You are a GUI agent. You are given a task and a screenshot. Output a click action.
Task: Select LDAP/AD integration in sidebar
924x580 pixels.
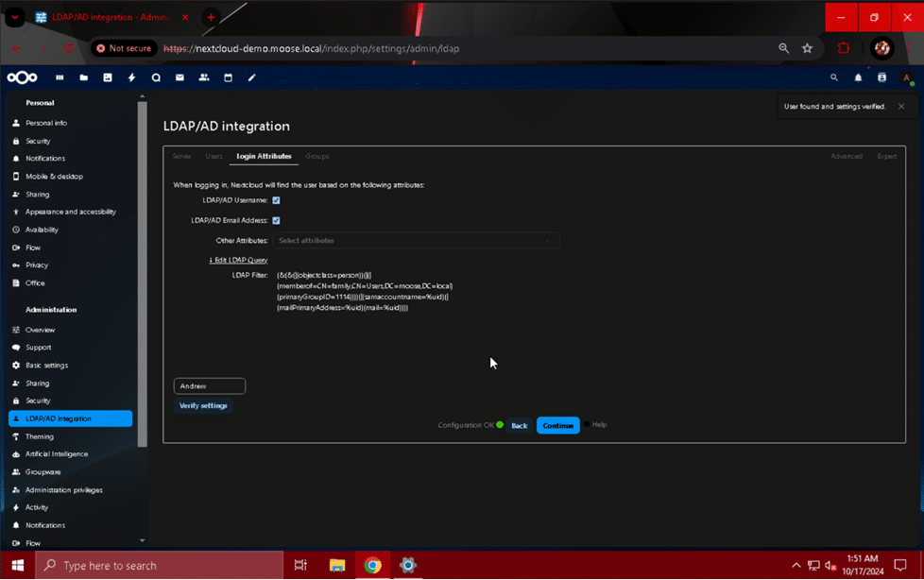71,418
